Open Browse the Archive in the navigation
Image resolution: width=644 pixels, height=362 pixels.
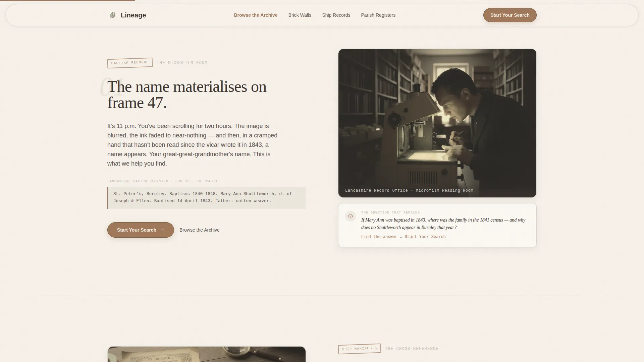pyautogui.click(x=256, y=15)
